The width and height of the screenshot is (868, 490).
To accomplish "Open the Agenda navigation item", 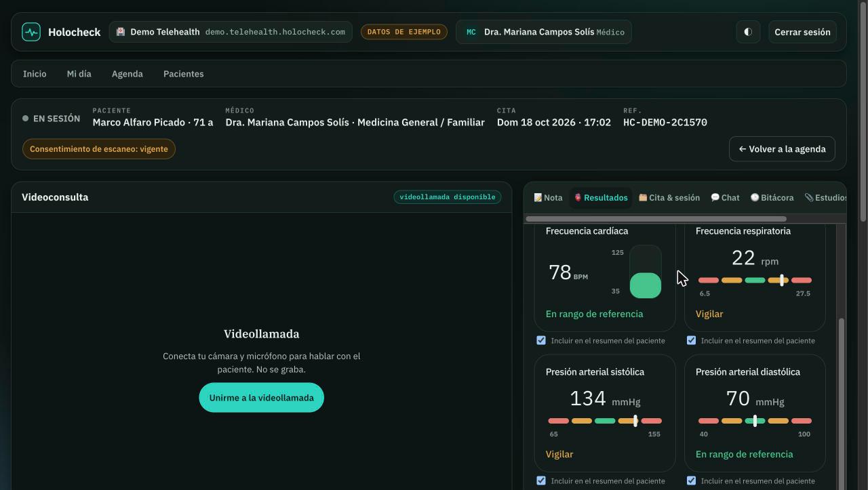I will tap(127, 74).
